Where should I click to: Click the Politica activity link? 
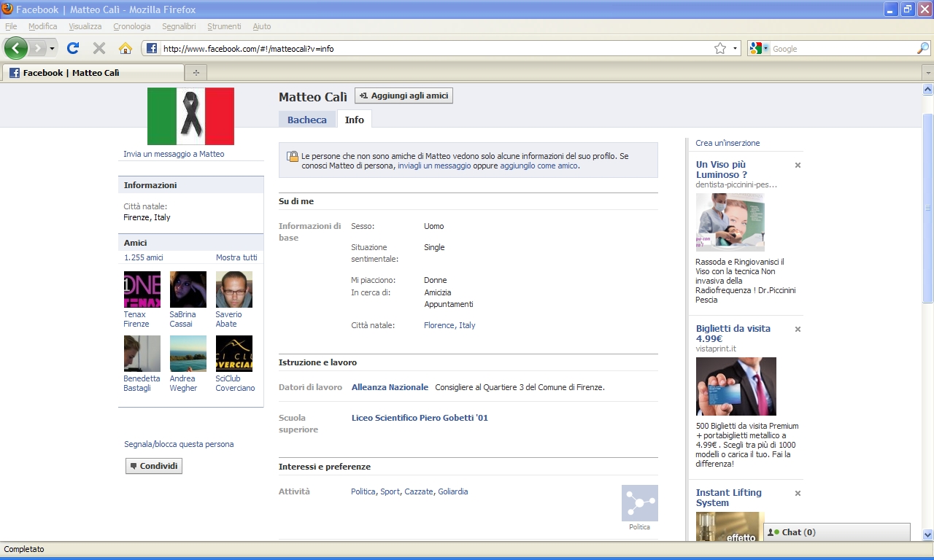(363, 491)
